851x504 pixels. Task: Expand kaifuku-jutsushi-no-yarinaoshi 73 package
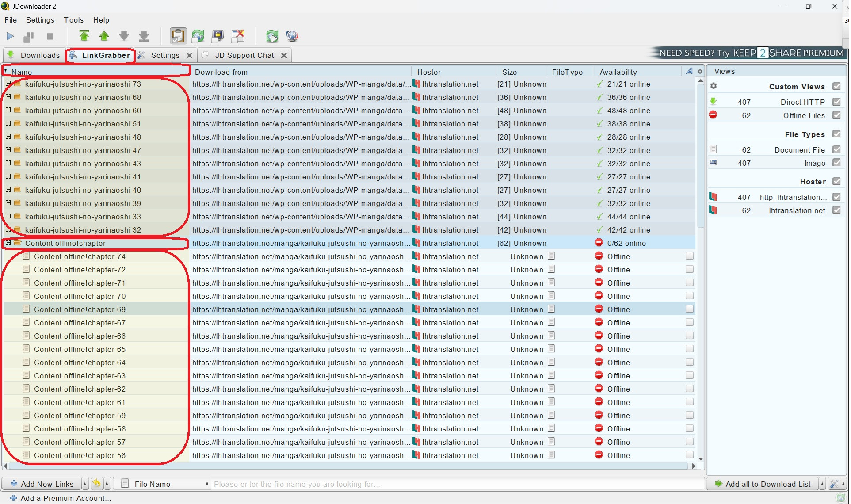click(8, 84)
